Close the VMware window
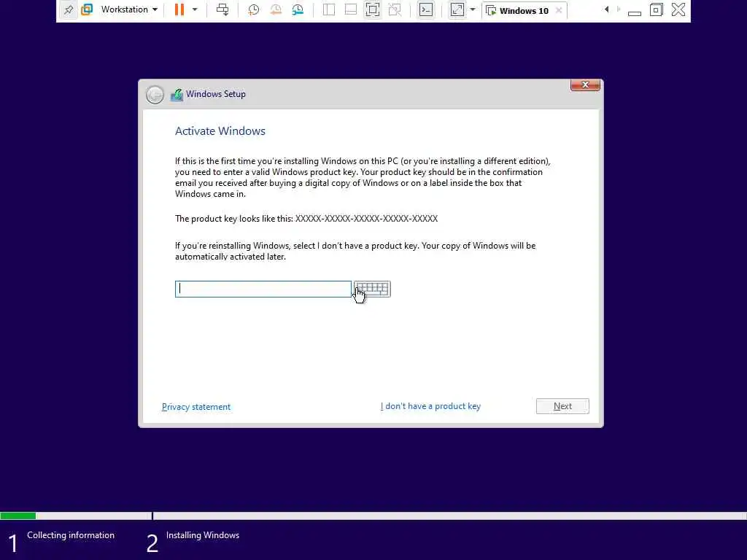The image size is (747, 560). pyautogui.click(x=678, y=9)
